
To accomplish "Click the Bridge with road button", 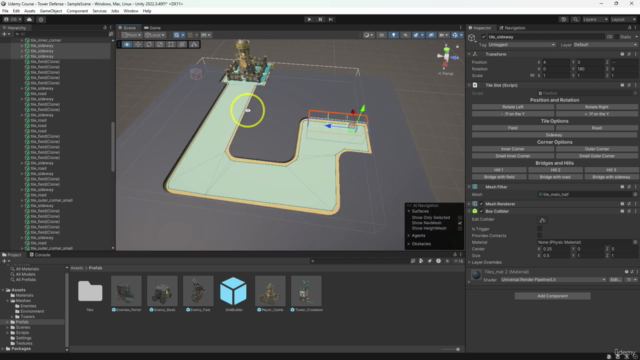I will 555,177.
